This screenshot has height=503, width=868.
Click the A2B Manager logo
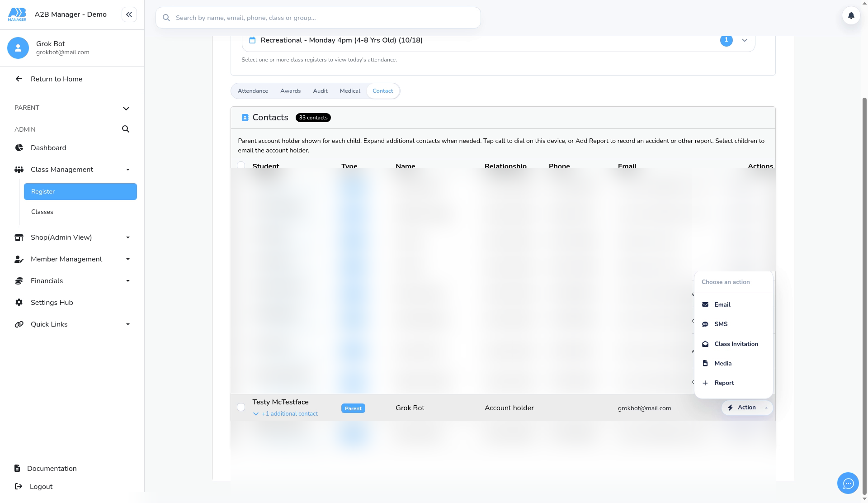17,14
